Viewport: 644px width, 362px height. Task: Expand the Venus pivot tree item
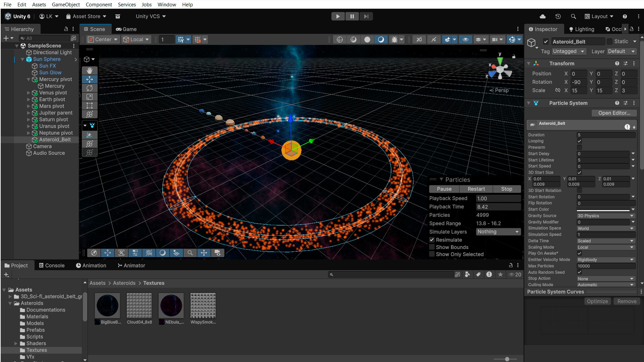(x=29, y=93)
